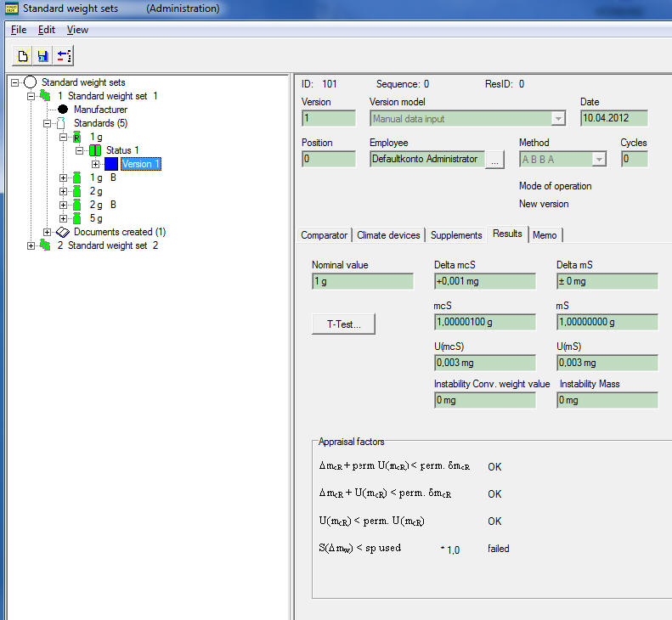672x620 pixels.
Task: Click the green Status 1 icon
Action: coord(95,150)
